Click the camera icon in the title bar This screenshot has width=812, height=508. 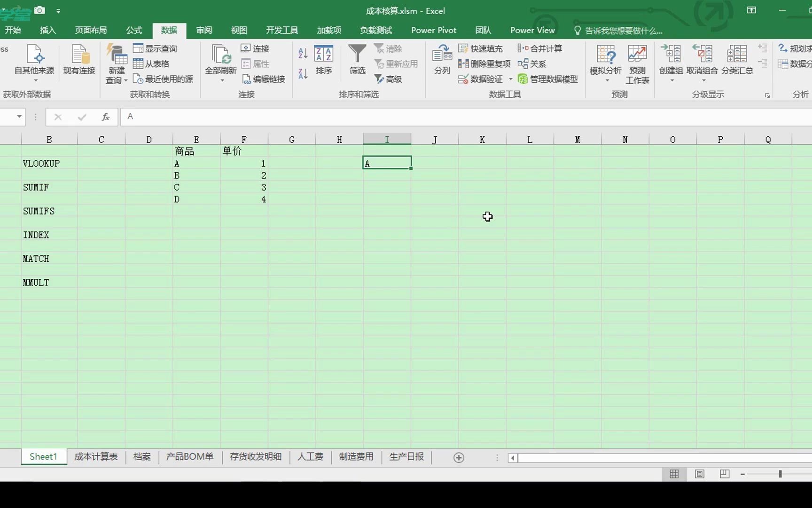[x=39, y=10]
